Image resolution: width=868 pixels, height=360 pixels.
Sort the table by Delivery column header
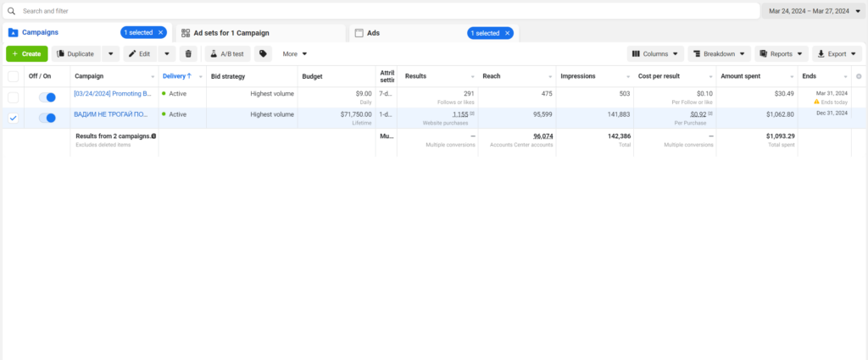(x=177, y=76)
